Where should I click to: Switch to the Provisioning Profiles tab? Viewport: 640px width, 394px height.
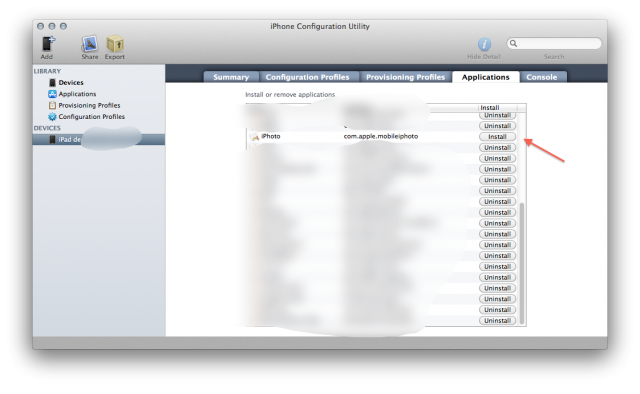405,77
